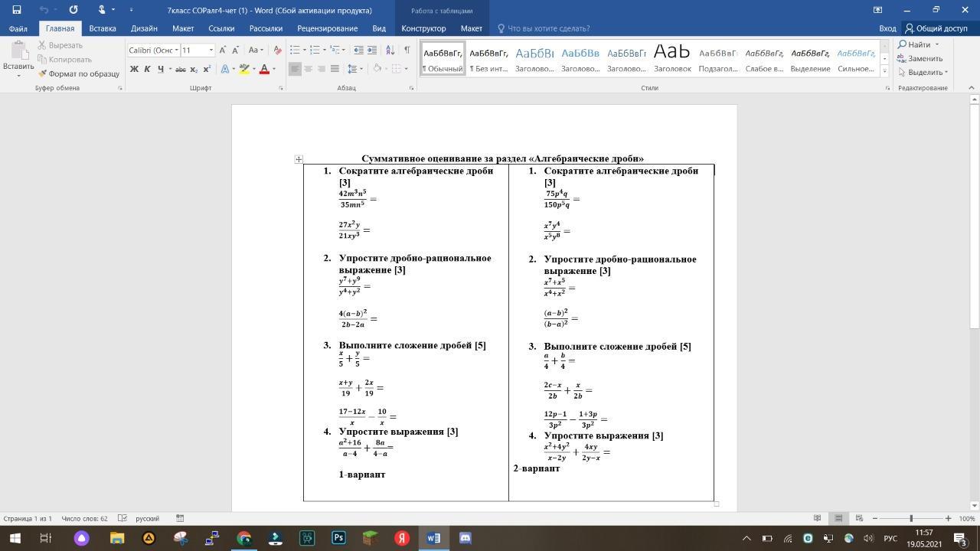The height and width of the screenshot is (551, 980).
Task: Click the zoom in plus button
Action: 948,519
